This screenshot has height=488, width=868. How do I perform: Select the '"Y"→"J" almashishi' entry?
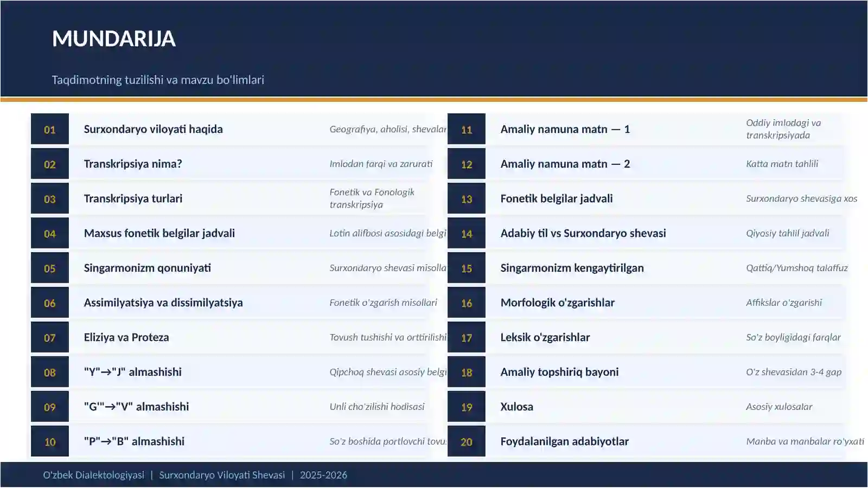[133, 372]
